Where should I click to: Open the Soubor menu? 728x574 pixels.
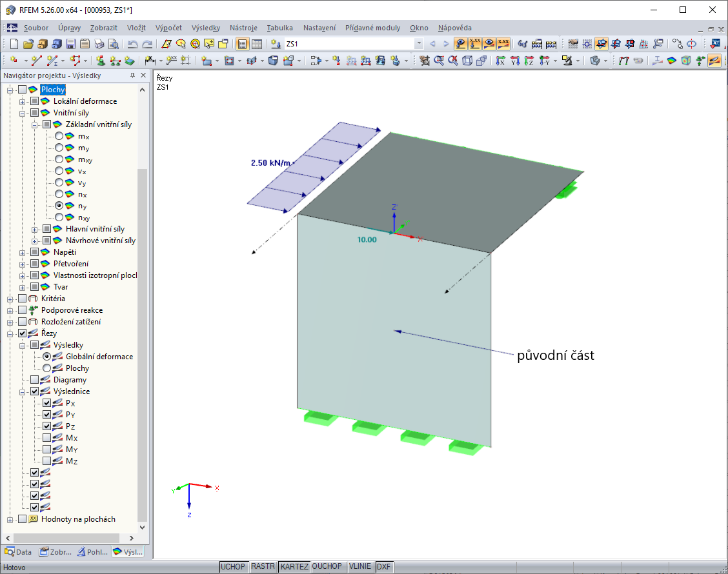35,28
